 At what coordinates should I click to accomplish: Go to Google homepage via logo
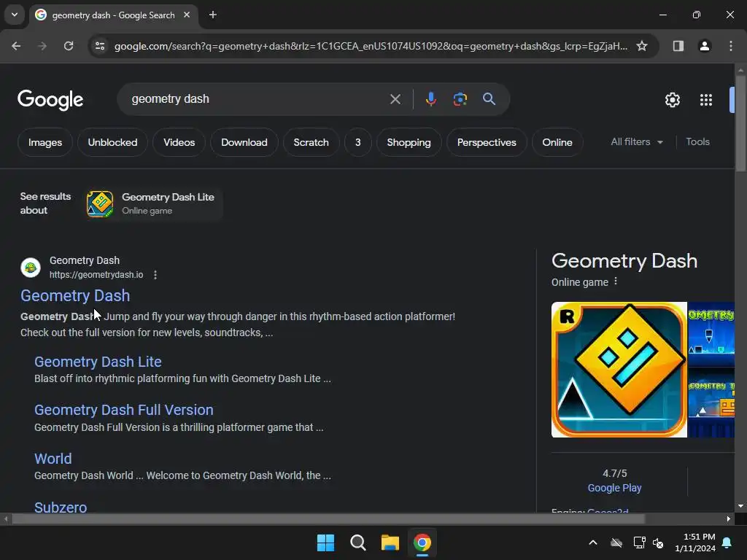(50, 100)
